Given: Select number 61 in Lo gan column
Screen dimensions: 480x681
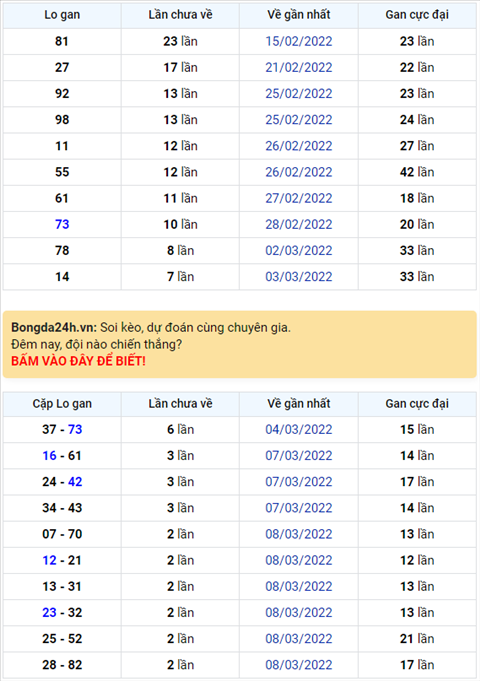Looking at the screenshot, I should (x=62, y=198).
